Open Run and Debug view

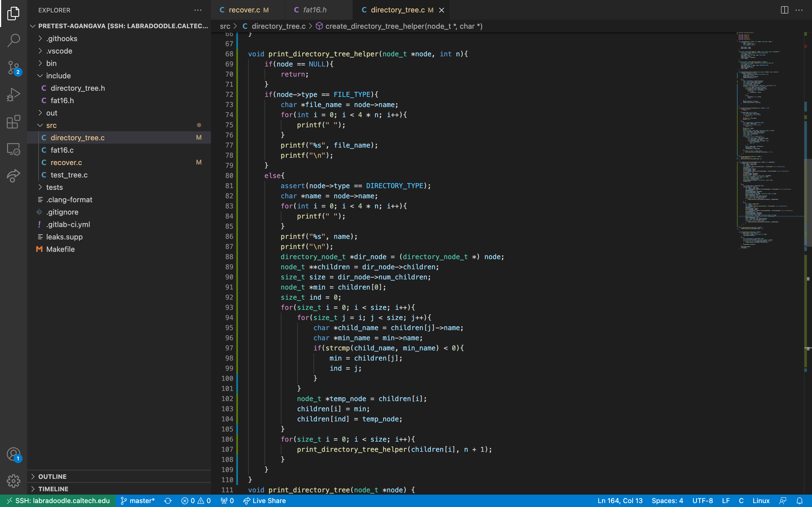[x=14, y=95]
